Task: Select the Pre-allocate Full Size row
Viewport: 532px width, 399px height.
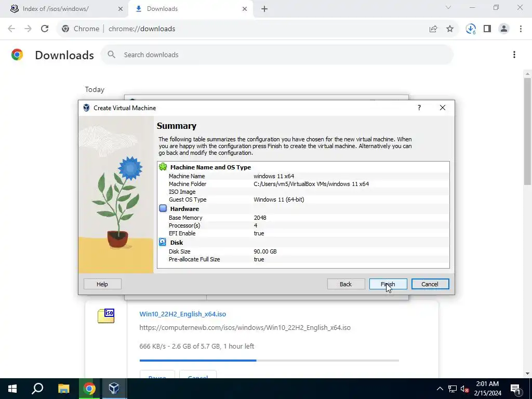Action: 303,259
